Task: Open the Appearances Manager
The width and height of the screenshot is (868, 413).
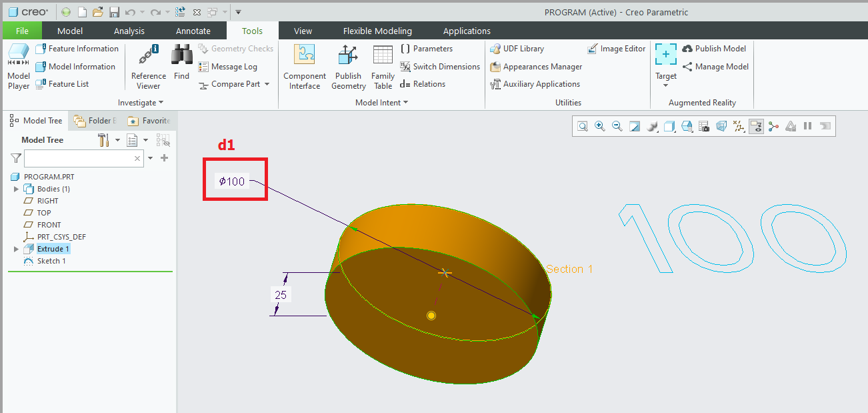Action: (x=536, y=66)
